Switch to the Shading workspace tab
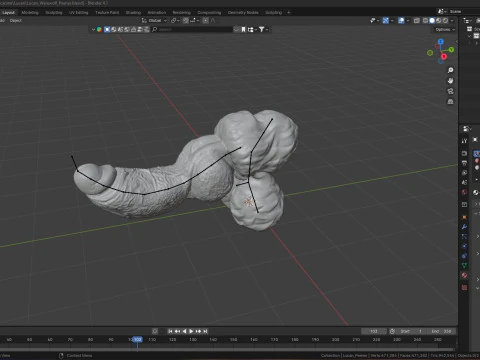The height and width of the screenshot is (360, 480). coord(133,13)
